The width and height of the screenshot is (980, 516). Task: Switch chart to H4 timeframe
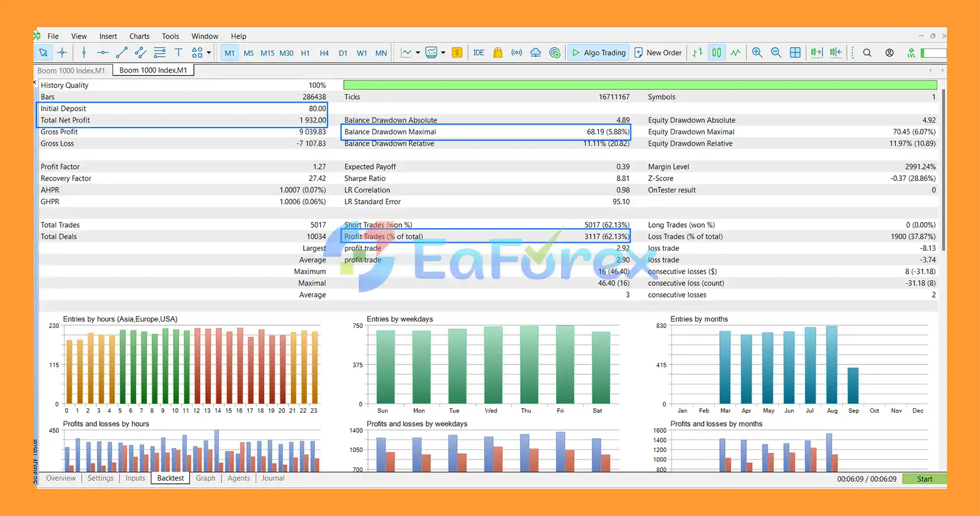coord(324,53)
